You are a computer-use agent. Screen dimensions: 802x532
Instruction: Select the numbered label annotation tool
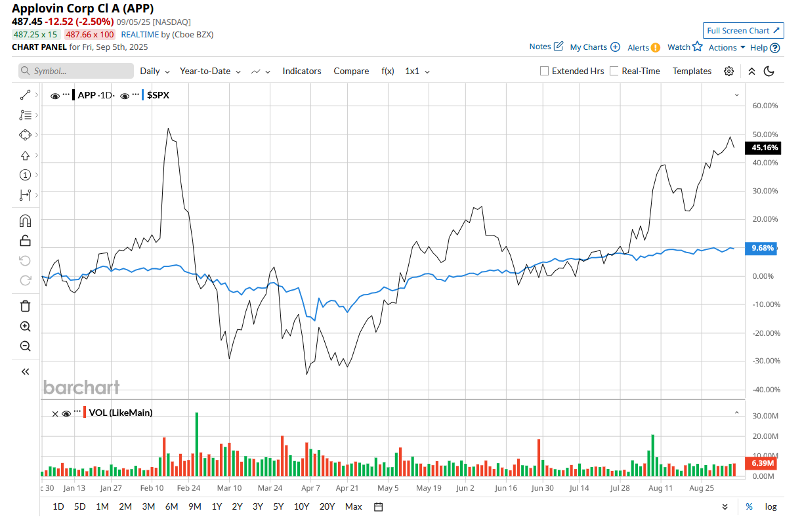tap(26, 174)
